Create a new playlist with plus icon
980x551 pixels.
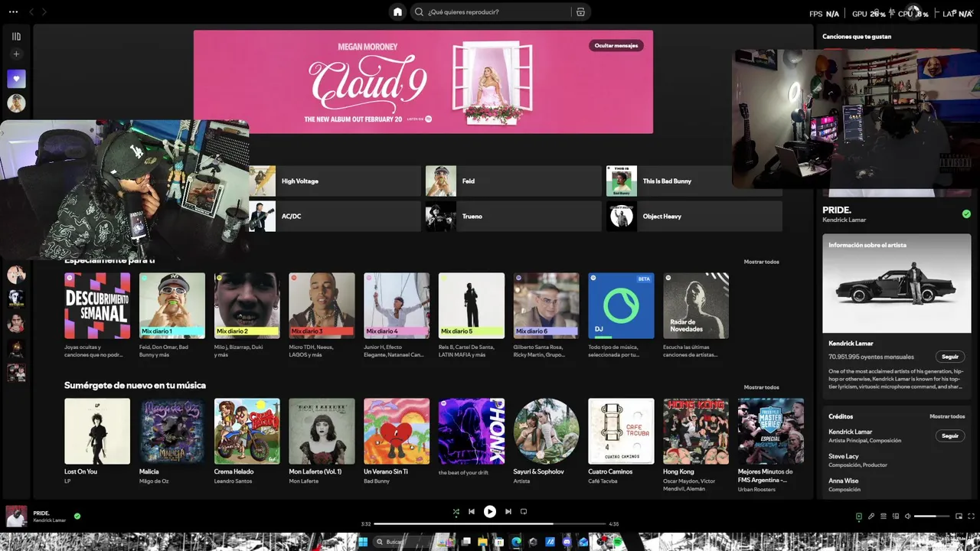(16, 54)
